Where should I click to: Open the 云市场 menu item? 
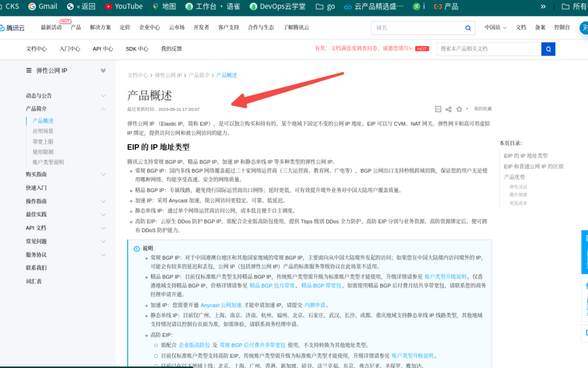pos(177,27)
